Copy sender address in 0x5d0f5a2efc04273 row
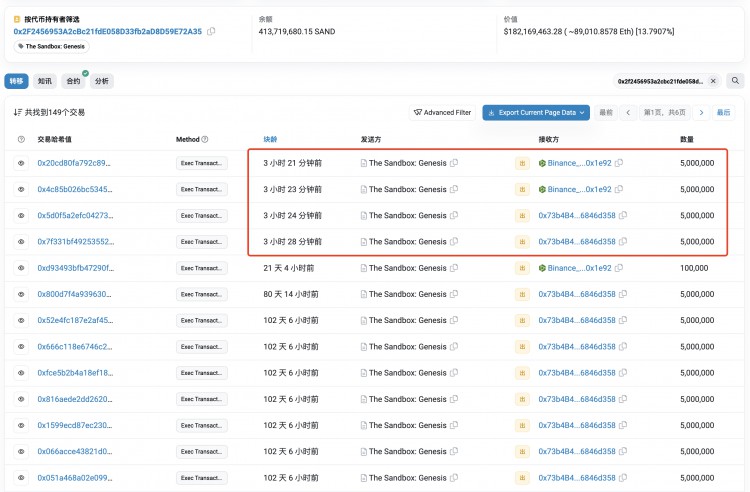The height and width of the screenshot is (492, 750). pyautogui.click(x=454, y=215)
